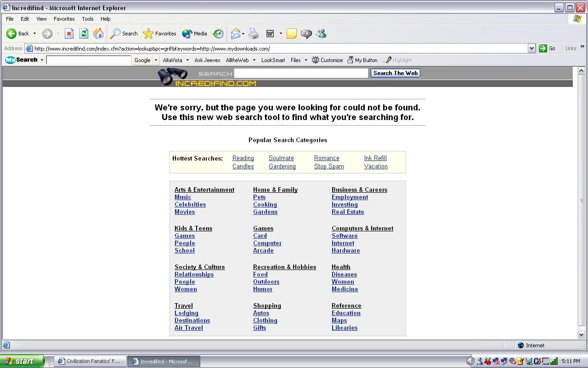588x368 pixels.
Task: Switch to Civilization Fanatics taskbar window
Action: 90,362
